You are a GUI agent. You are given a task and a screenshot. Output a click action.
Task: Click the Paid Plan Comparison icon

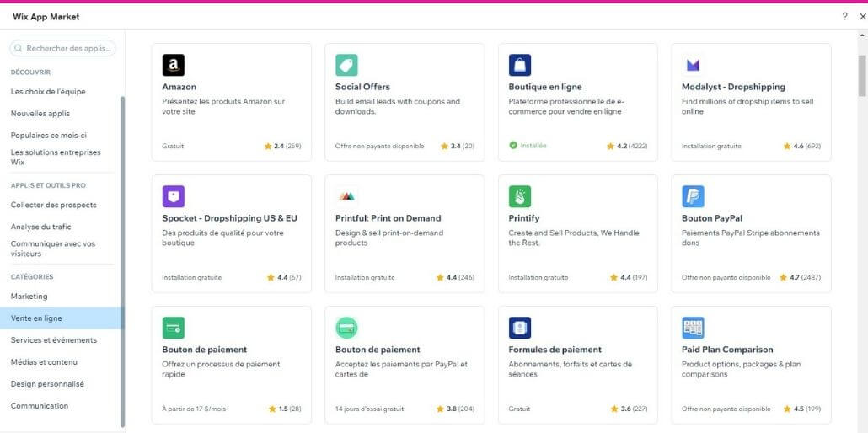(x=693, y=328)
